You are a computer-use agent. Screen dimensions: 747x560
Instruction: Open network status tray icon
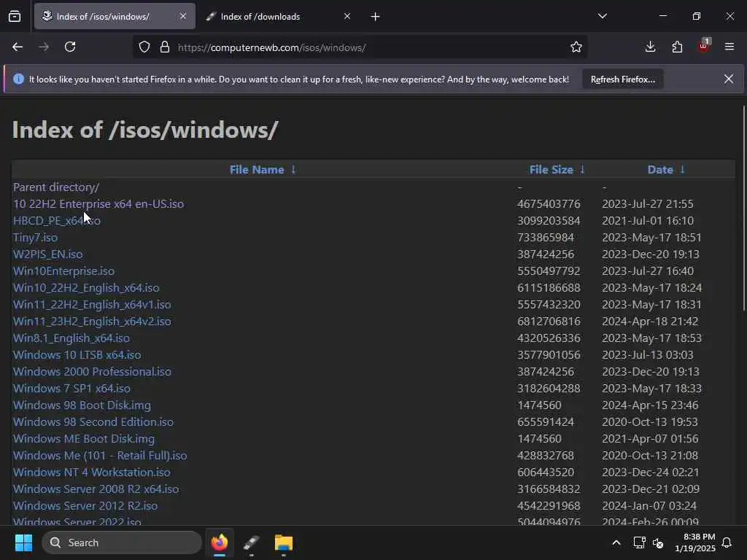[639, 542]
